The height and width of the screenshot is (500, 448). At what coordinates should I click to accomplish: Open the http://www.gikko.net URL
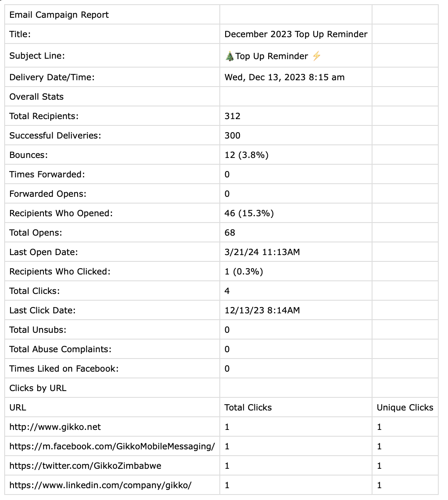pyautogui.click(x=55, y=427)
